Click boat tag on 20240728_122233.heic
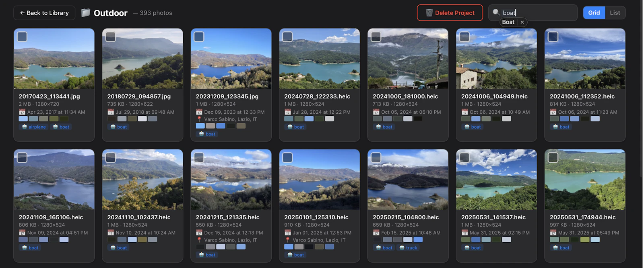 [295, 127]
